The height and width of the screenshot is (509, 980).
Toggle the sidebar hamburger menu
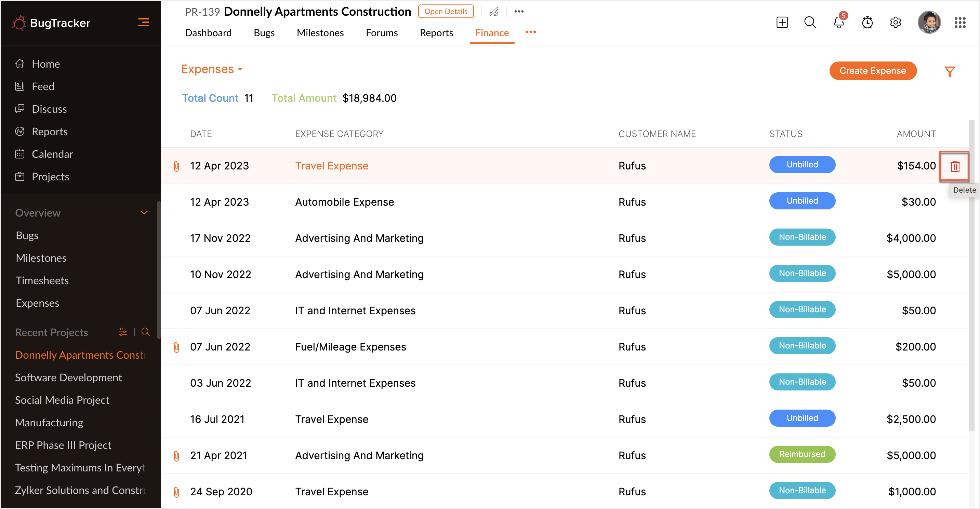(143, 23)
